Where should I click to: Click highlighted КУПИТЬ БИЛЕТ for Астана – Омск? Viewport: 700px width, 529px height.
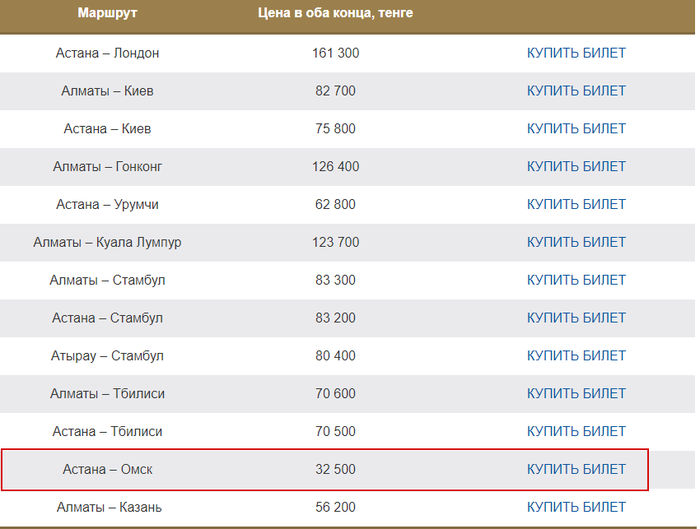pyautogui.click(x=576, y=470)
